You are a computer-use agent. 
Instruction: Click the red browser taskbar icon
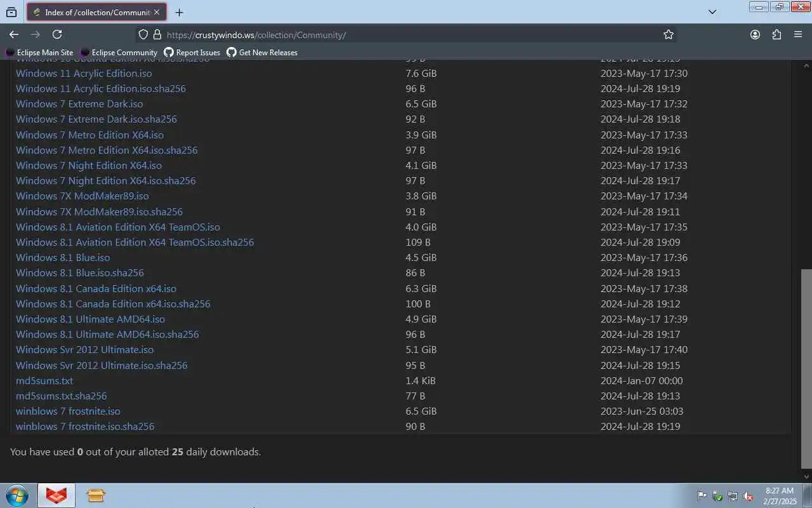[x=56, y=495]
